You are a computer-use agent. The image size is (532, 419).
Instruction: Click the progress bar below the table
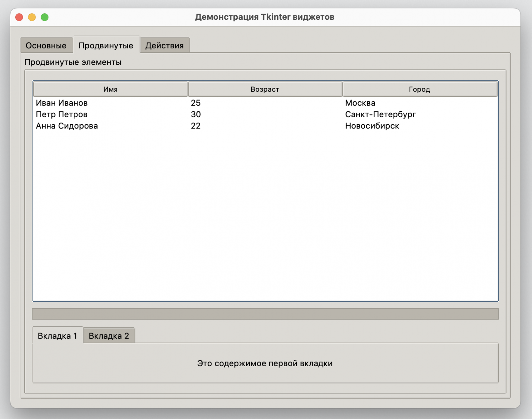click(265, 313)
